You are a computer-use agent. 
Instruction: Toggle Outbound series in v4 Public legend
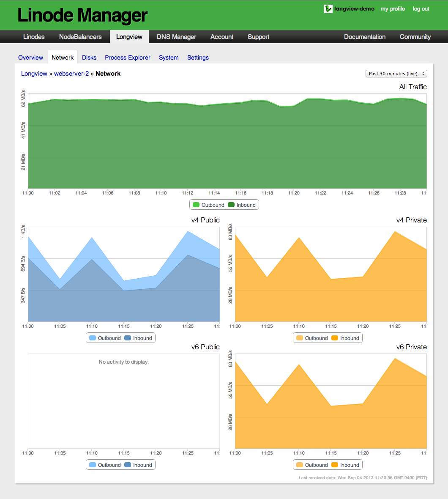point(105,338)
